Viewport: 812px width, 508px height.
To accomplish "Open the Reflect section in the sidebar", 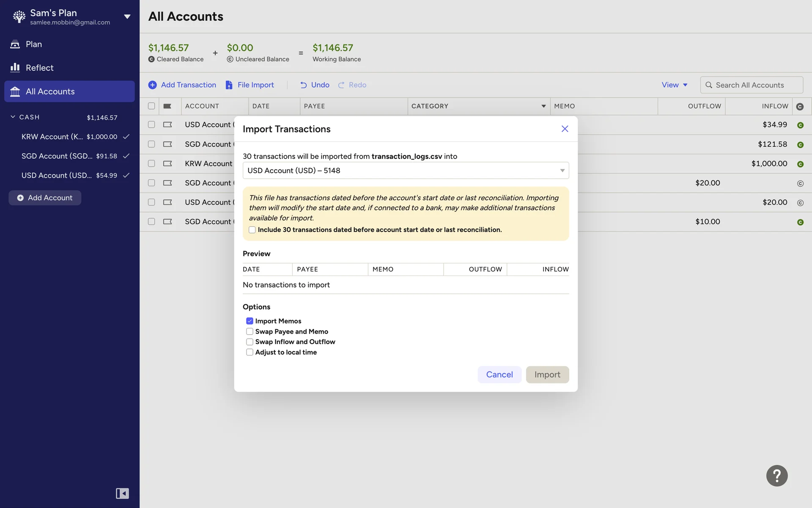I will click(39, 68).
